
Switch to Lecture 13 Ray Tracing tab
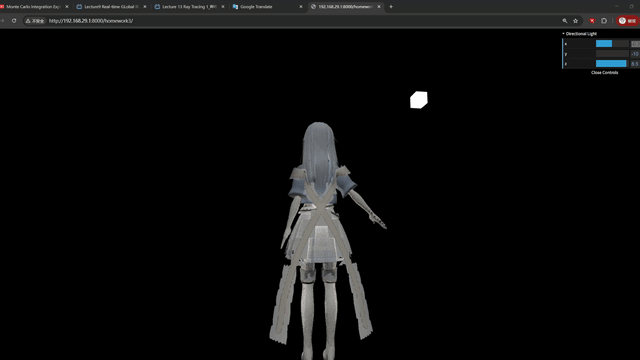coord(189,7)
